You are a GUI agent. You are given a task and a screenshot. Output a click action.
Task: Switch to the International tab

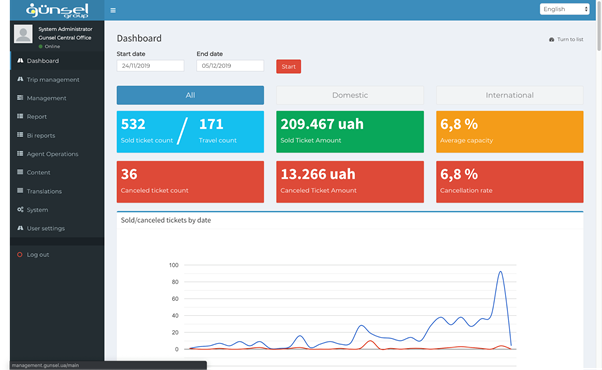[509, 95]
